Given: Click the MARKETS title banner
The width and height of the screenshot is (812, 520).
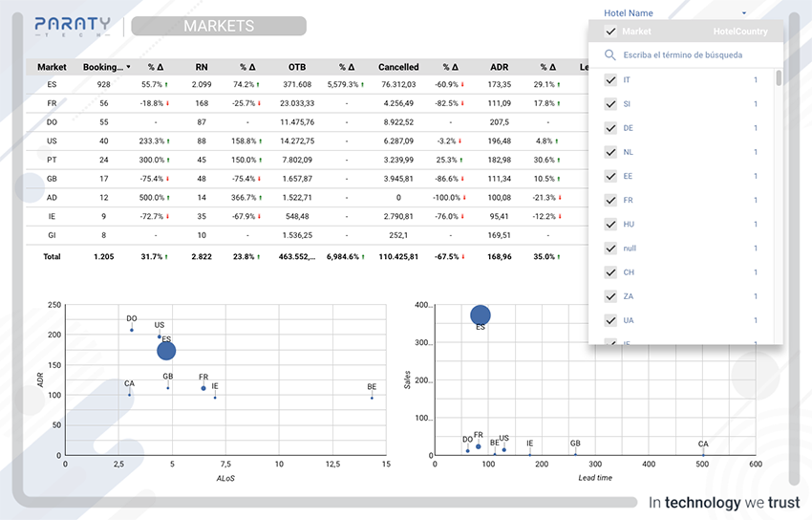Looking at the screenshot, I should coord(219,26).
